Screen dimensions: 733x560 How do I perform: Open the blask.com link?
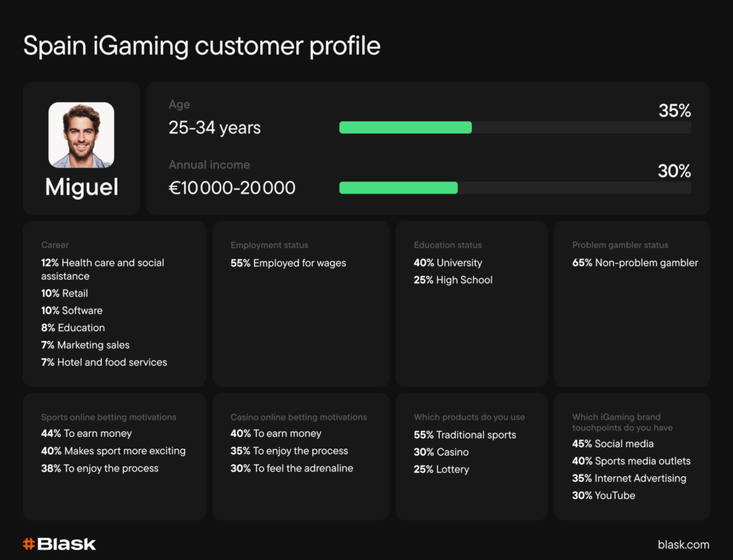click(683, 544)
